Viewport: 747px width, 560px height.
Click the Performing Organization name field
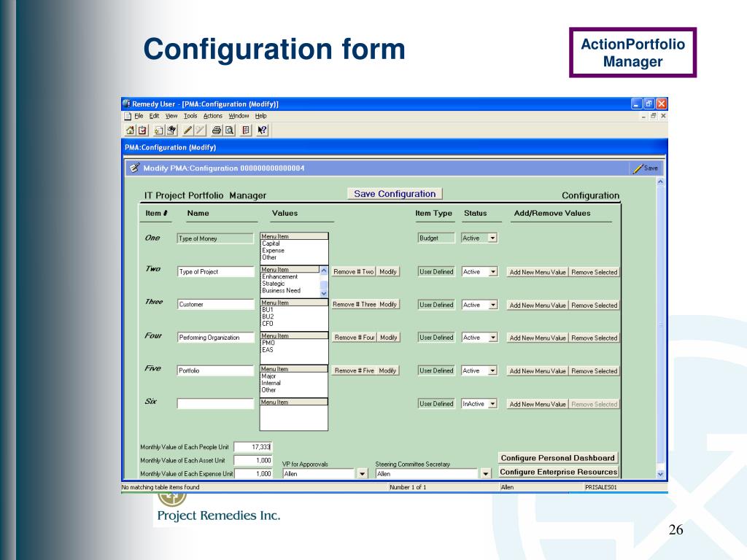tap(215, 338)
